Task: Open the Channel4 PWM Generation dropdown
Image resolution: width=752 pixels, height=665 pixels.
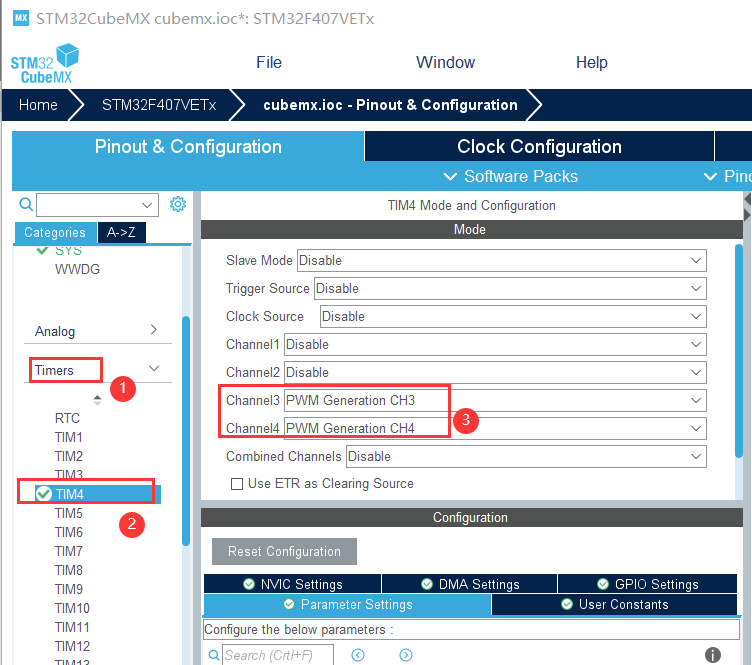Action: tap(495, 428)
